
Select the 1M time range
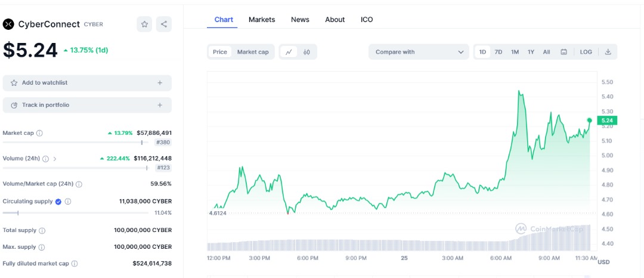click(515, 52)
